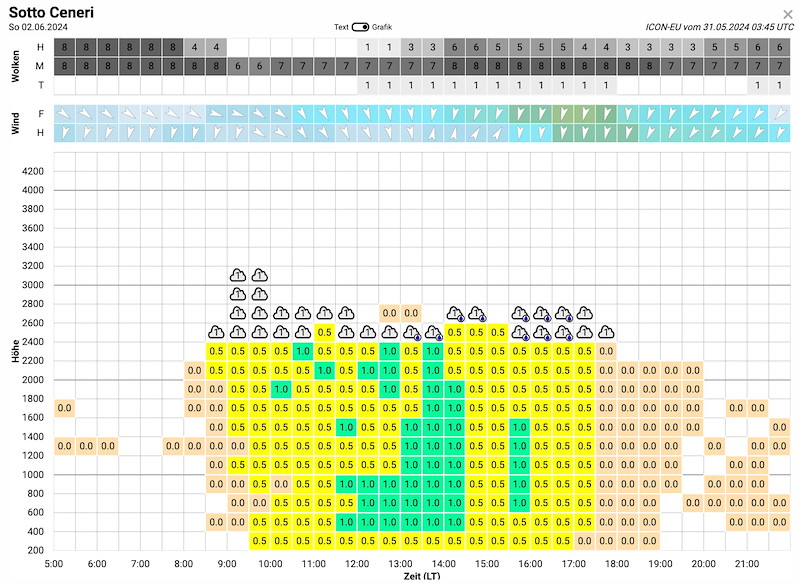Click the 18:00 time axis label

click(617, 564)
